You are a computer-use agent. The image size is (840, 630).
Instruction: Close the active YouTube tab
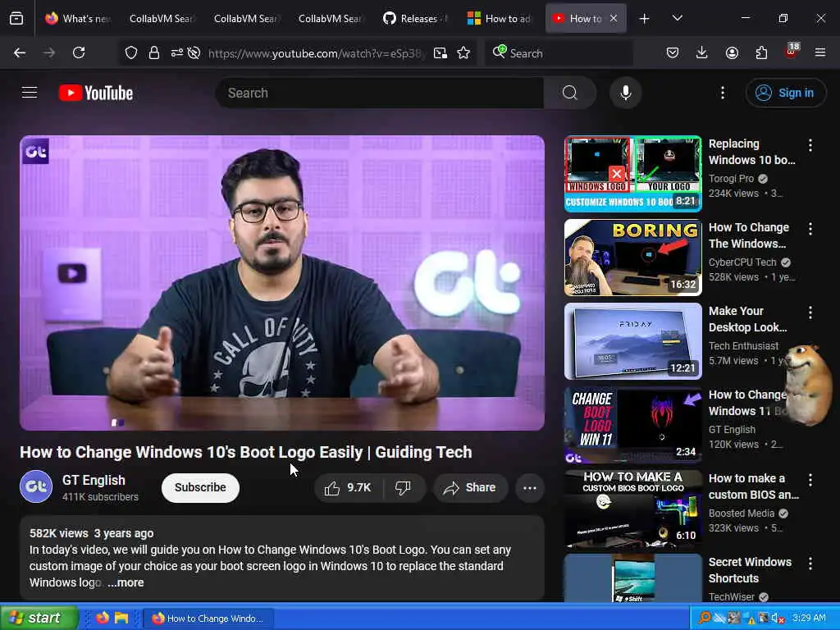pyautogui.click(x=614, y=18)
